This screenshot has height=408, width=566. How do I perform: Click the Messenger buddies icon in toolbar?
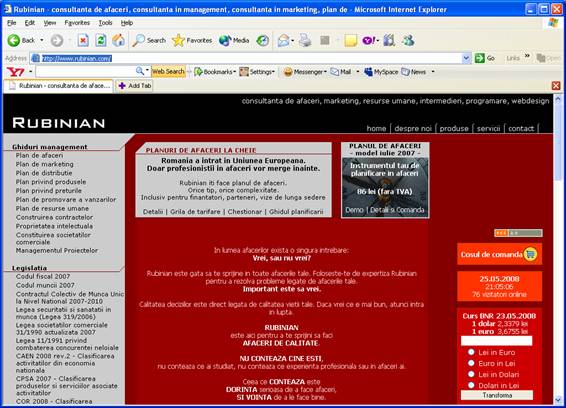pyautogui.click(x=409, y=40)
